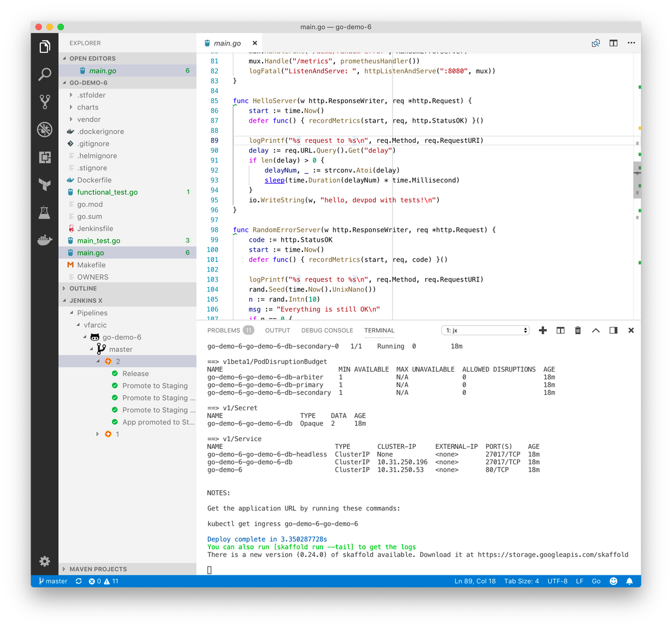Click the flask test explorer icon
This screenshot has width=672, height=628.
coord(45,212)
